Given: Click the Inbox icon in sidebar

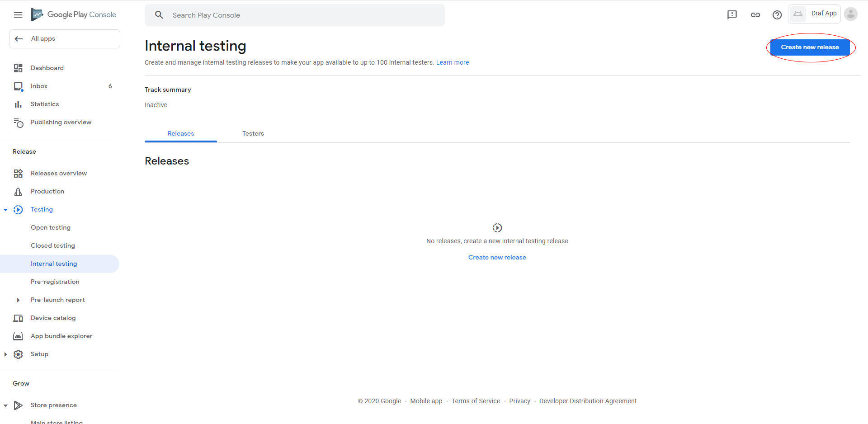Looking at the screenshot, I should click(18, 86).
